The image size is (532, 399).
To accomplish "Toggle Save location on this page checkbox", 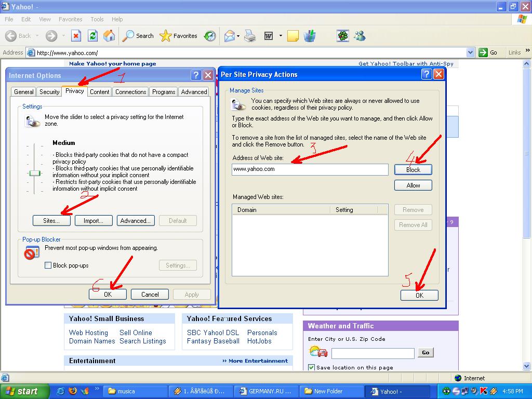I will (311, 367).
